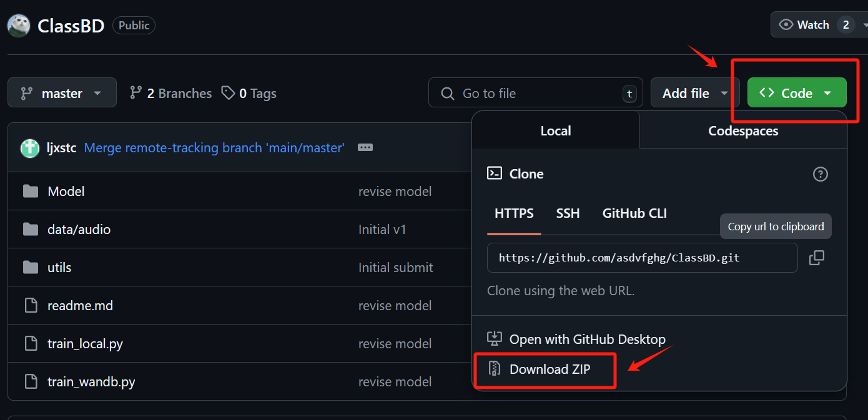Click the tag icon beside 0 Tags
The width and height of the screenshot is (868, 420).
229,93
